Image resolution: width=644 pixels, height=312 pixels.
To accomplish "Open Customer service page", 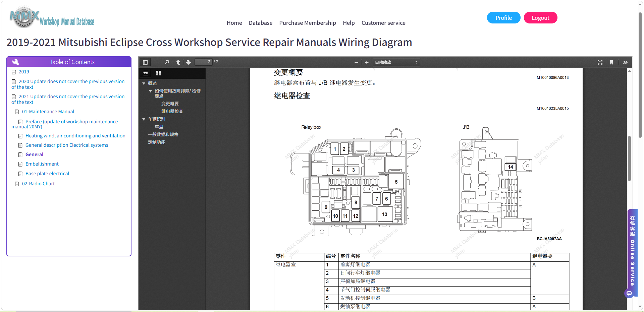I will click(383, 23).
